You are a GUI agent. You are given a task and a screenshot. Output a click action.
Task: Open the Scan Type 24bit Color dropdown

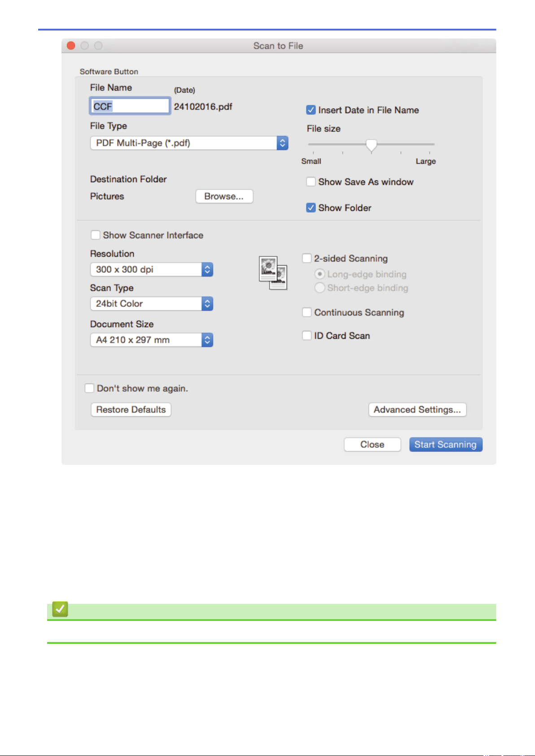click(x=152, y=304)
